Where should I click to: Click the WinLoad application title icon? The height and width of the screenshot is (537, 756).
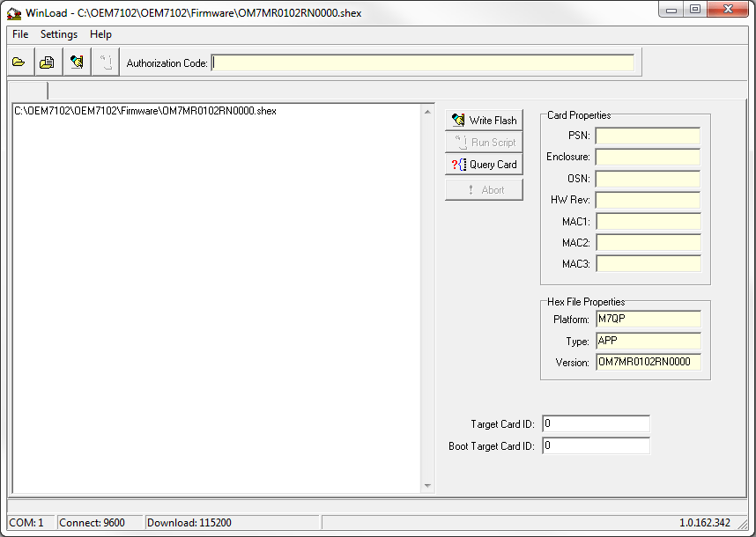pos(14,13)
